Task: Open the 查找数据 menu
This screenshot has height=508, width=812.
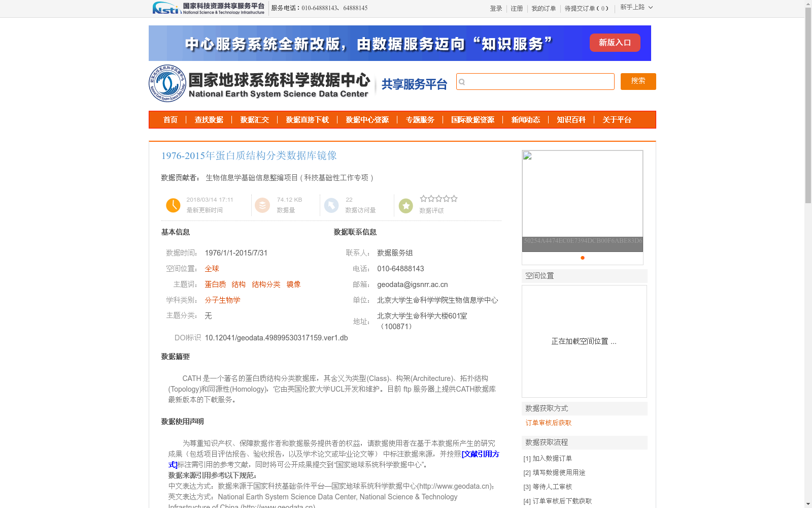Action: tap(209, 120)
